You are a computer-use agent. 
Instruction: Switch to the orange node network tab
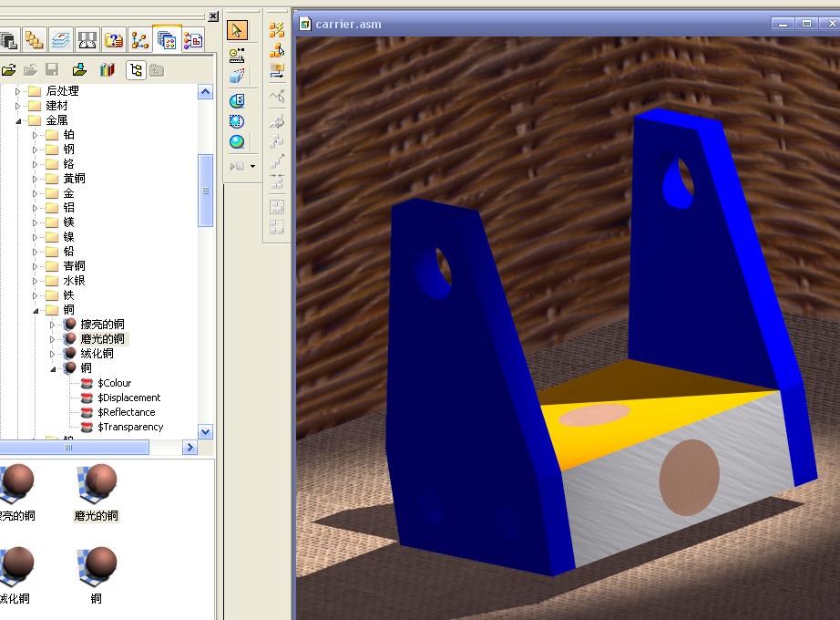tap(139, 40)
